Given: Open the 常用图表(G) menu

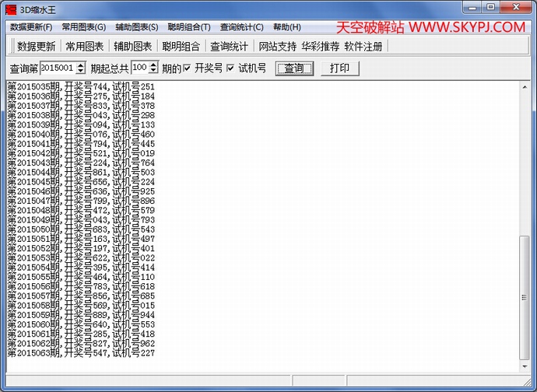Looking at the screenshot, I should click(82, 27).
